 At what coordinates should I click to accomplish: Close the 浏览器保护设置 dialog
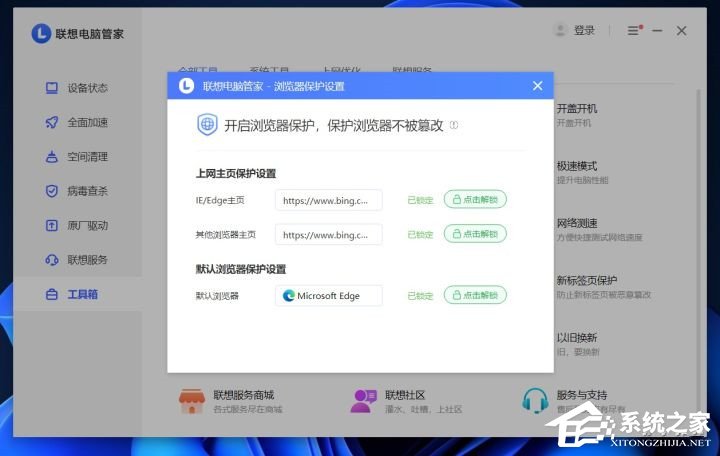[537, 86]
